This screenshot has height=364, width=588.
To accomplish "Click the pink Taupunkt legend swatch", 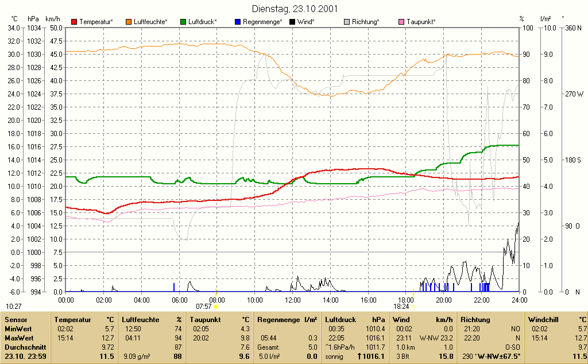I will (x=401, y=22).
